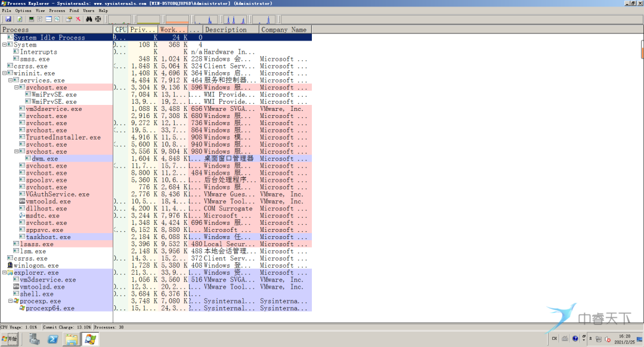Screen dimensions: 644x347
Task: Sort by the CPU column header
Action: [x=120, y=30]
